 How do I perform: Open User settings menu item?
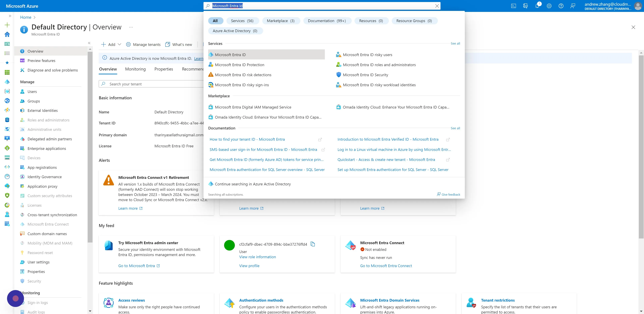click(x=51, y=262)
